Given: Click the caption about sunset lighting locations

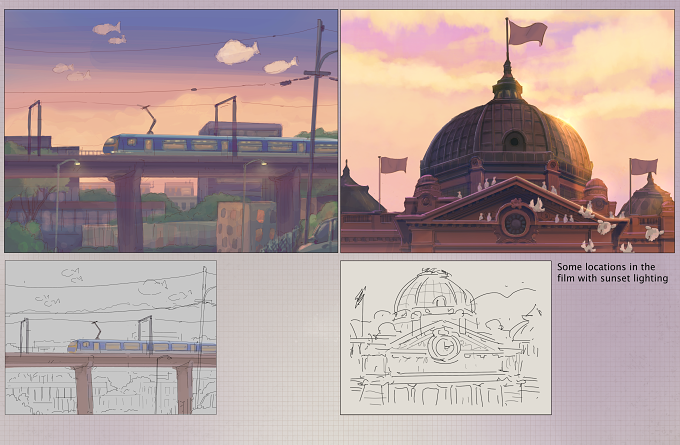Looking at the screenshot, I should [612, 272].
